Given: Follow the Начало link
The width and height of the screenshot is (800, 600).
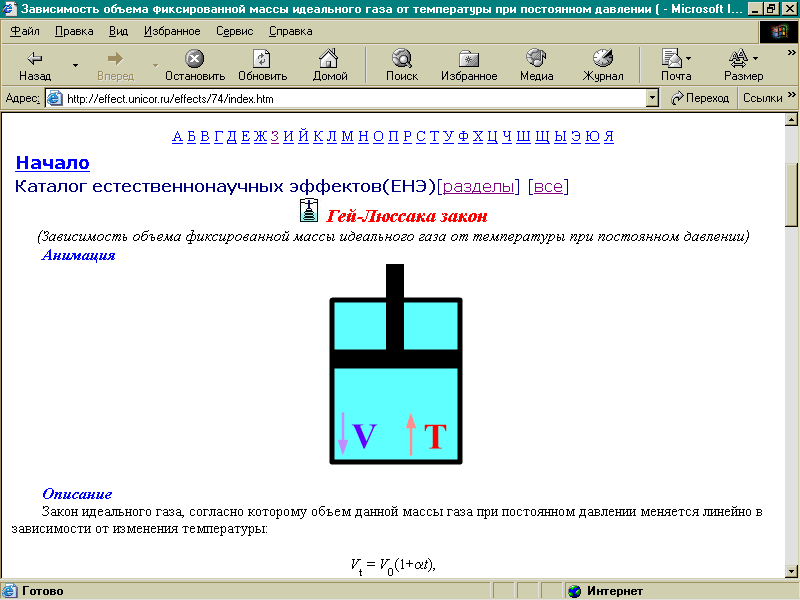Looking at the screenshot, I should 53,162.
